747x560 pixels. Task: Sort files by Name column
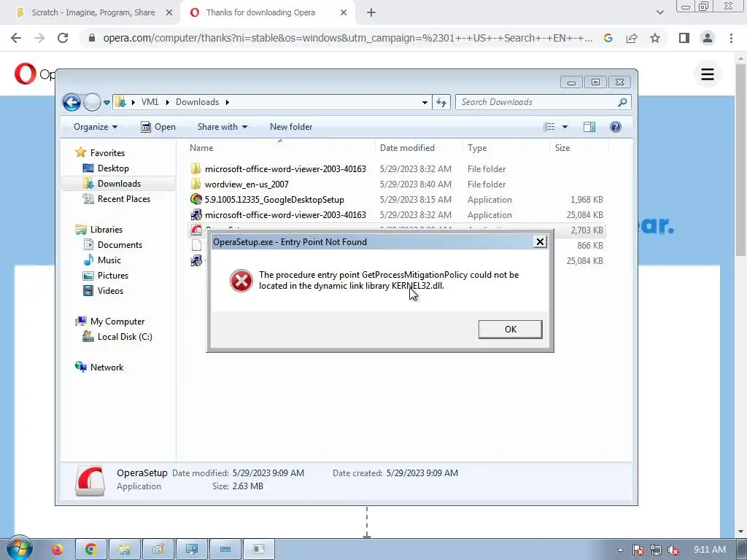click(280, 147)
